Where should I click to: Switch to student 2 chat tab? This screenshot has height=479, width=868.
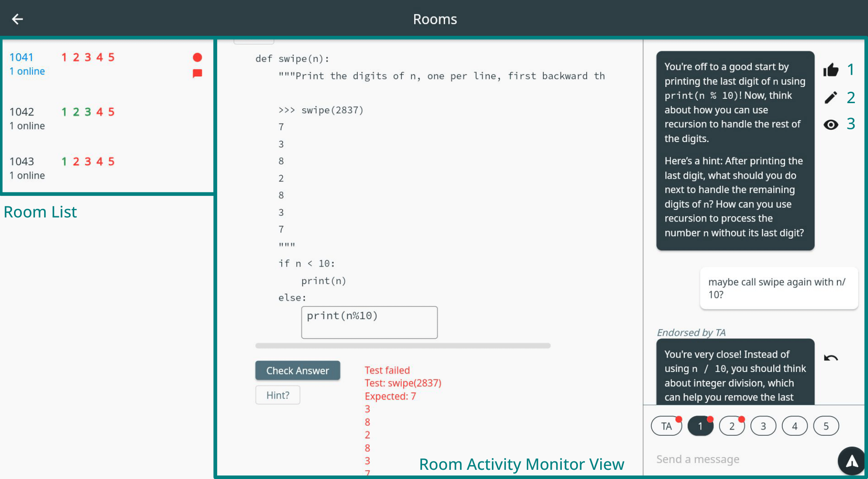click(x=732, y=426)
